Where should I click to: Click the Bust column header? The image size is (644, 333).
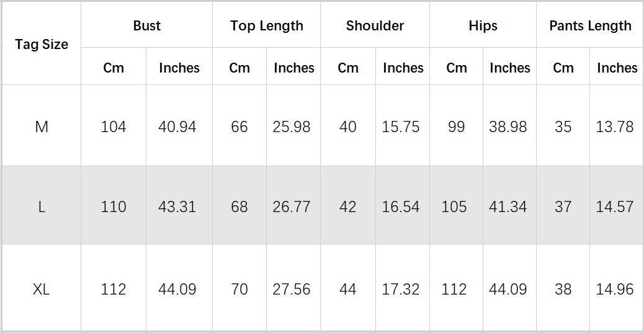146,26
